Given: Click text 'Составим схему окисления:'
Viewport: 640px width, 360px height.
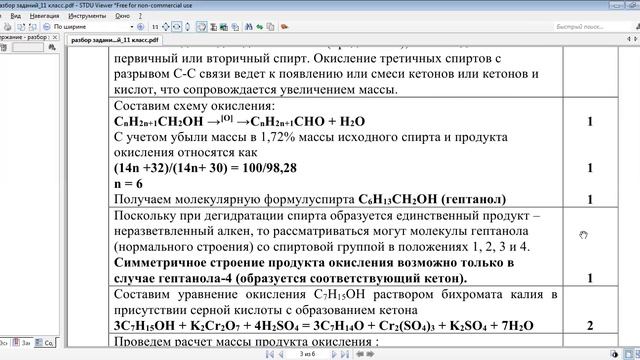Looking at the screenshot, I should click(x=194, y=106).
